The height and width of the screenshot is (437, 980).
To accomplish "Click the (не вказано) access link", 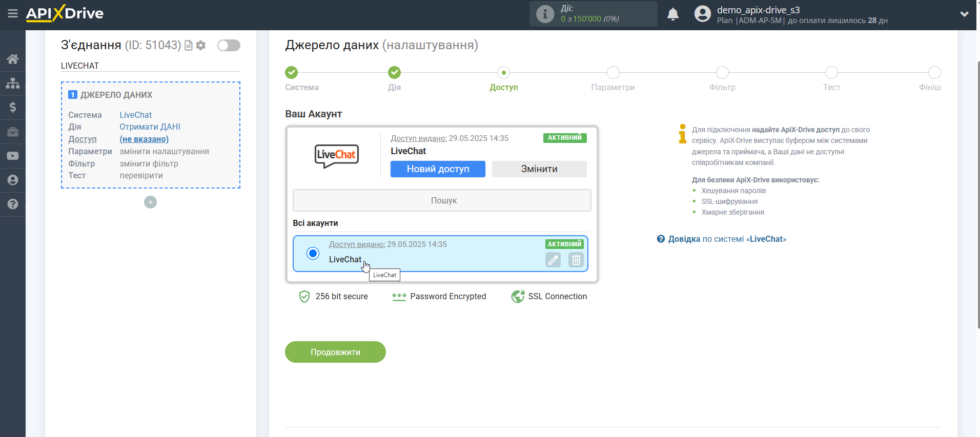I will (x=144, y=139).
